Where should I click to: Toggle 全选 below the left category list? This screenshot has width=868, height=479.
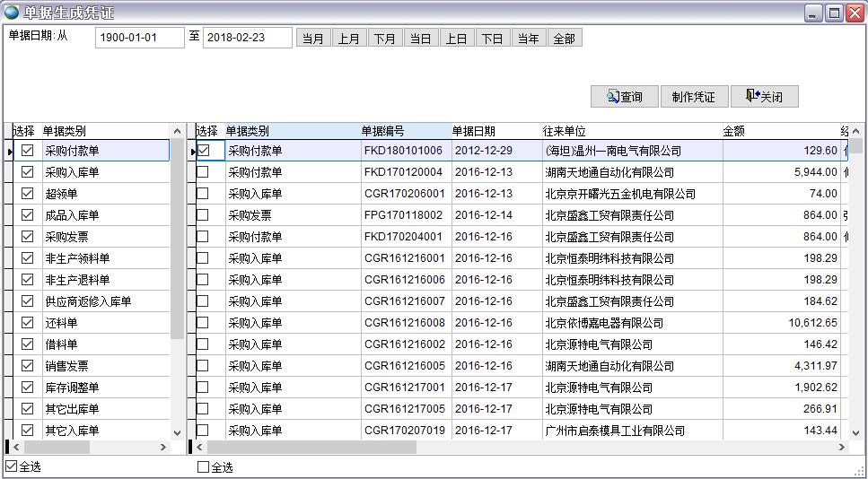coord(12,467)
